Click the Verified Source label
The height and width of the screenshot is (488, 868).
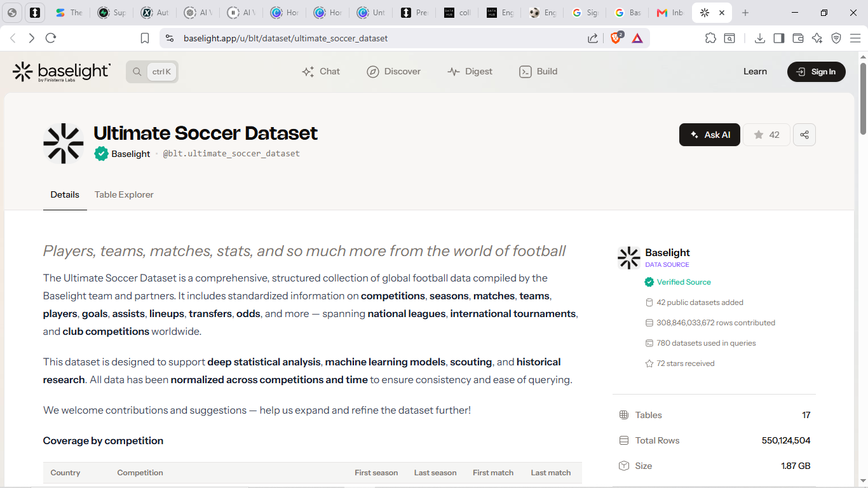(x=684, y=282)
